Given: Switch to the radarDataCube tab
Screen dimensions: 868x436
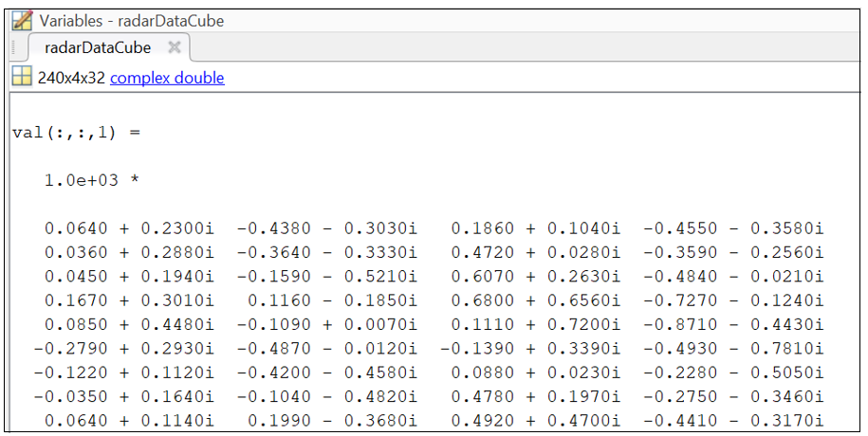Looking at the screenshot, I should point(97,47).
